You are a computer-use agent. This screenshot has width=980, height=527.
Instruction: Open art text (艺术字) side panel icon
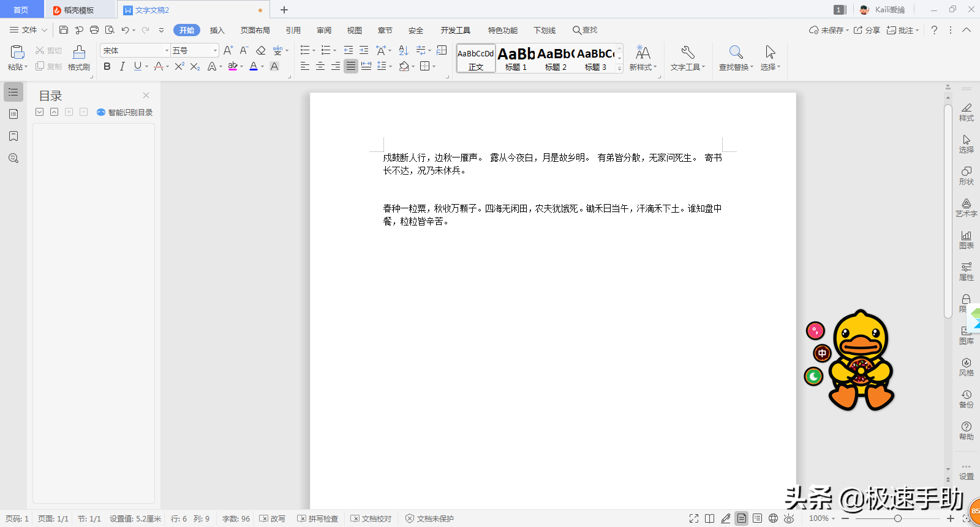click(x=966, y=208)
